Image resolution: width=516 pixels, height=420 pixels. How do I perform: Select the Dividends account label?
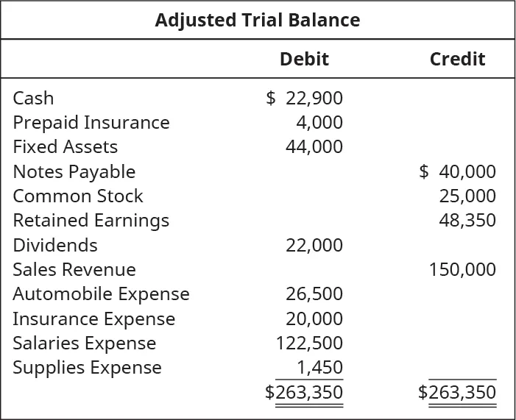tap(55, 245)
